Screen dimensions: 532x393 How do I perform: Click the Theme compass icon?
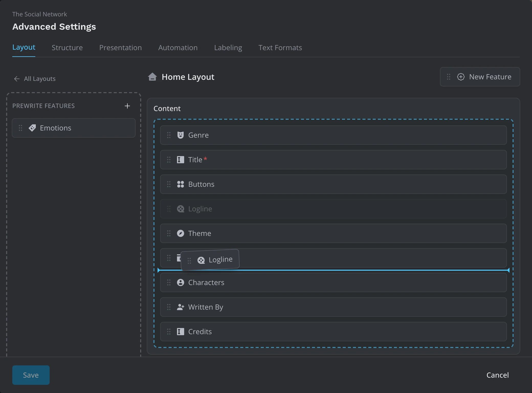[x=181, y=233]
